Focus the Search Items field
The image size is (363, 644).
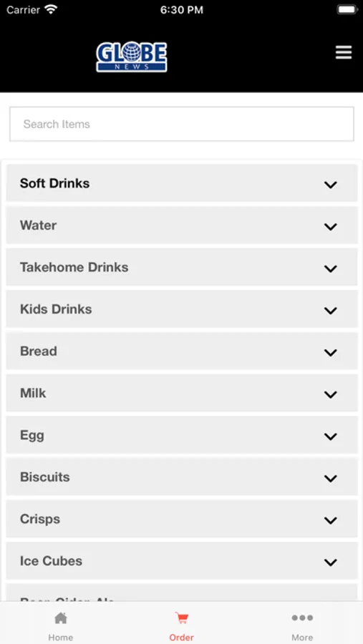click(181, 124)
